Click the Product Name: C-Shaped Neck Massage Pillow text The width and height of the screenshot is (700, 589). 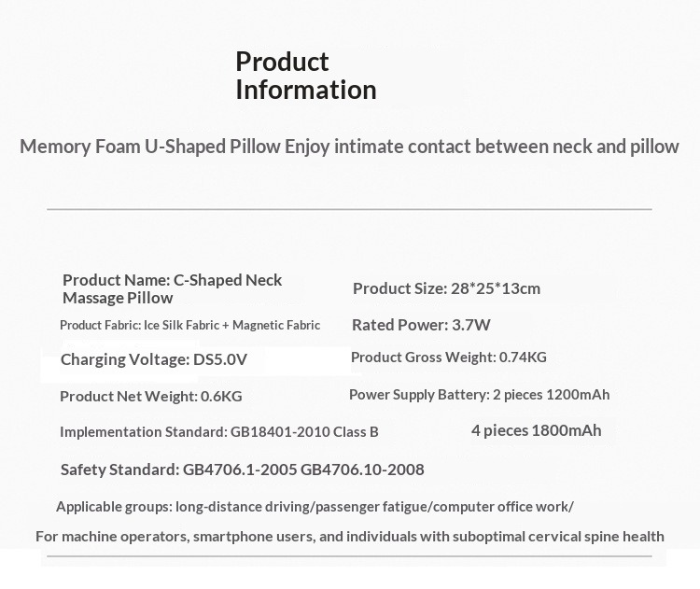click(172, 288)
